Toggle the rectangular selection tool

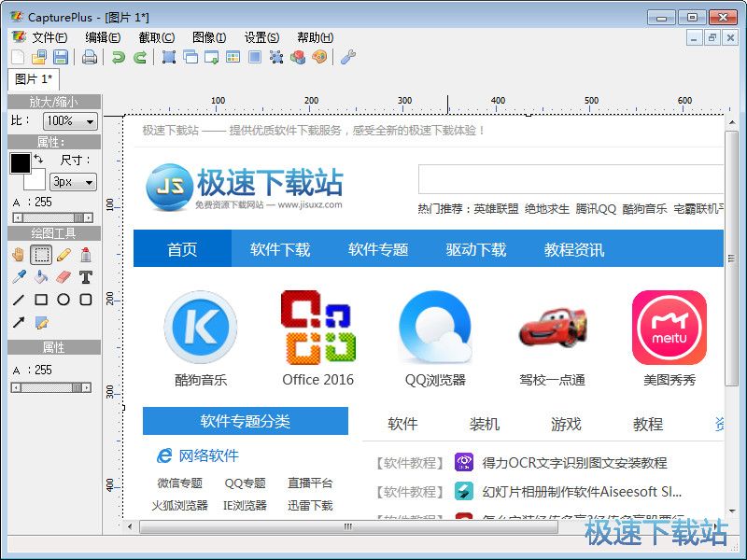coord(40,255)
